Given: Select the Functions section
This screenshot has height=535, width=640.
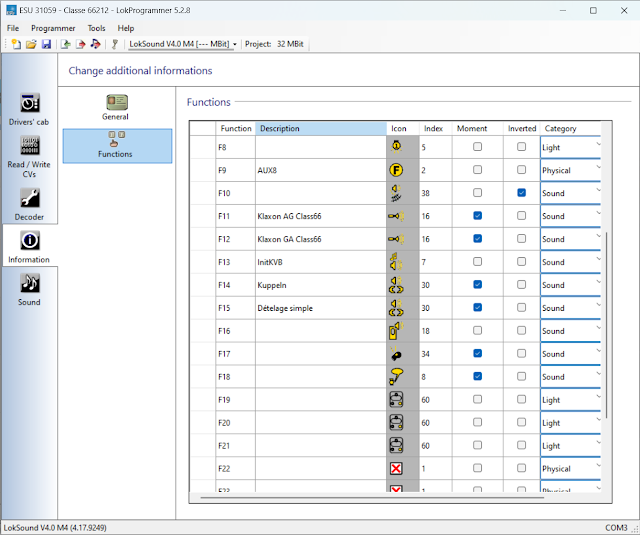Looking at the screenshot, I should [x=118, y=146].
